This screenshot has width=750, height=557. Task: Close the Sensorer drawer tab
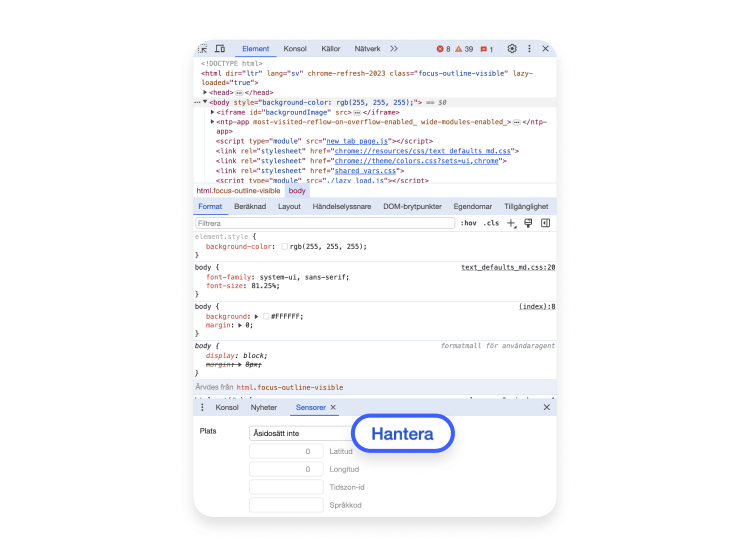[333, 407]
